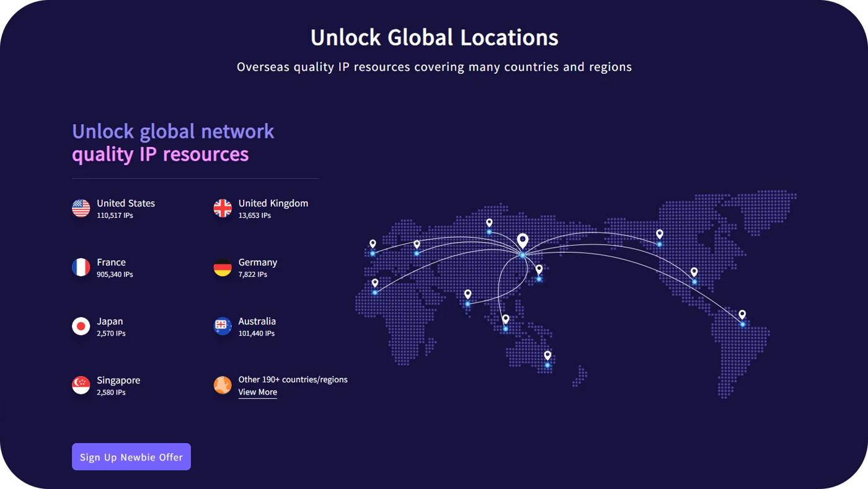Click the "13,653 IPs" count
The width and height of the screenshot is (868, 489).
click(x=255, y=215)
